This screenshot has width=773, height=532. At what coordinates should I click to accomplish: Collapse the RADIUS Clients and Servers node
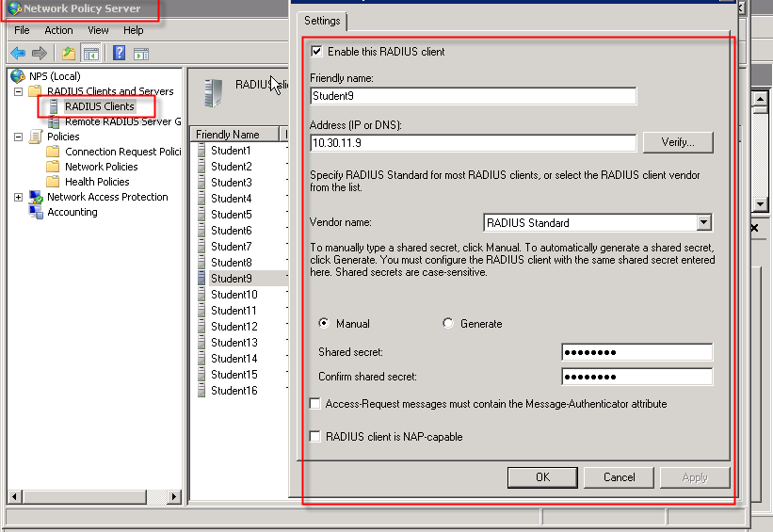[x=18, y=91]
